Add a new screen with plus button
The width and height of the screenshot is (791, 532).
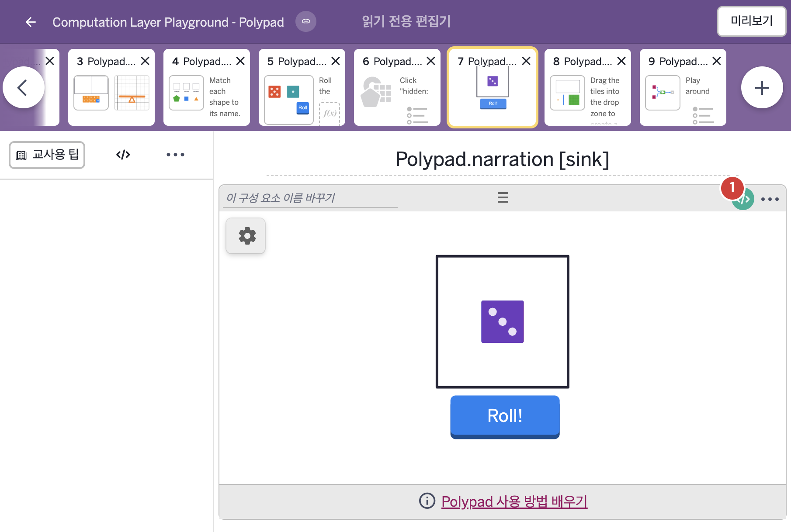click(x=762, y=87)
